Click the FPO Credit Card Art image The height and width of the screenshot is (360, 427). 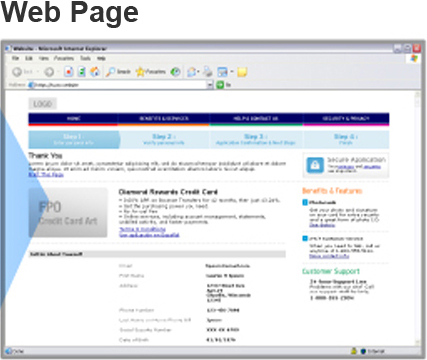point(68,213)
